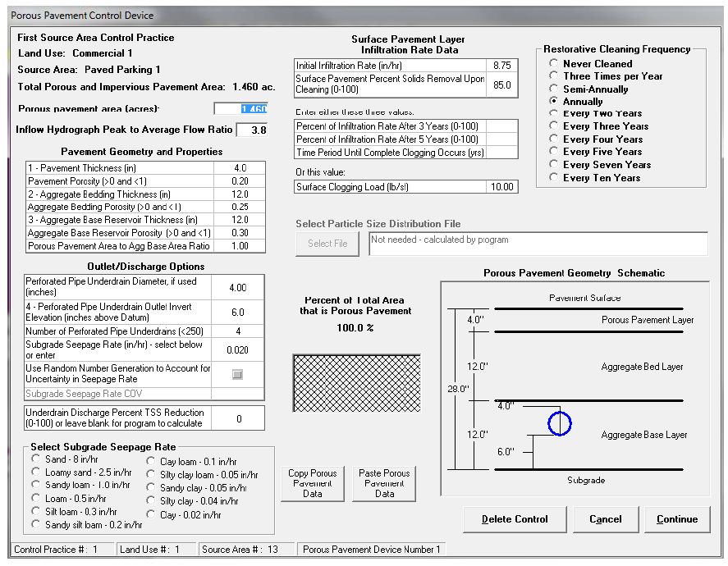Click the Continue button

(677, 519)
